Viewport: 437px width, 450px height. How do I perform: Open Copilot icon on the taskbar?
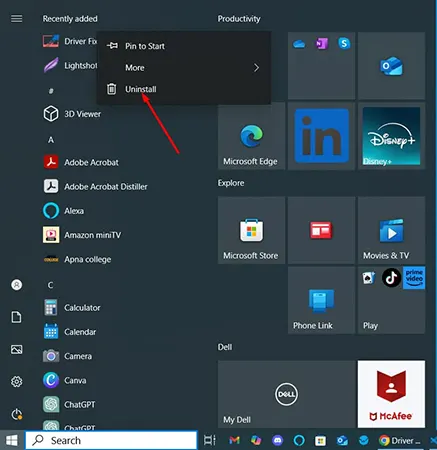pyautogui.click(x=256, y=440)
